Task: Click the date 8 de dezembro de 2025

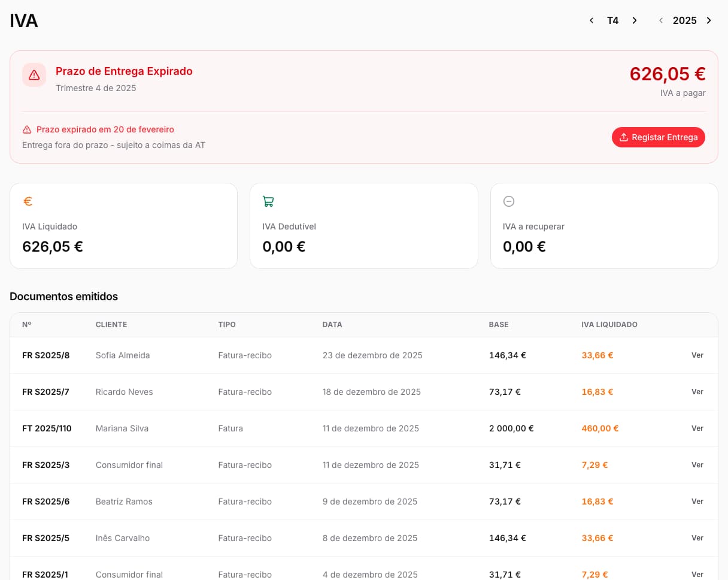Action: click(370, 538)
